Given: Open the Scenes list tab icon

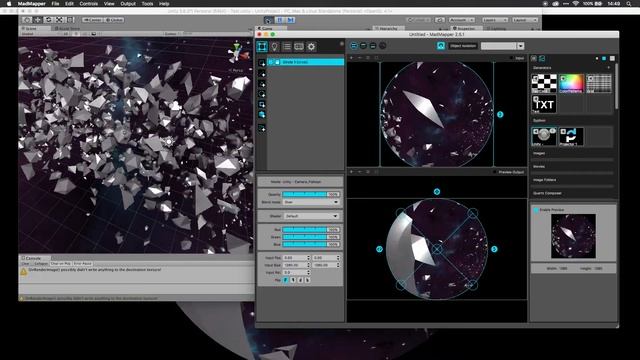Looking at the screenshot, I should point(287,47).
